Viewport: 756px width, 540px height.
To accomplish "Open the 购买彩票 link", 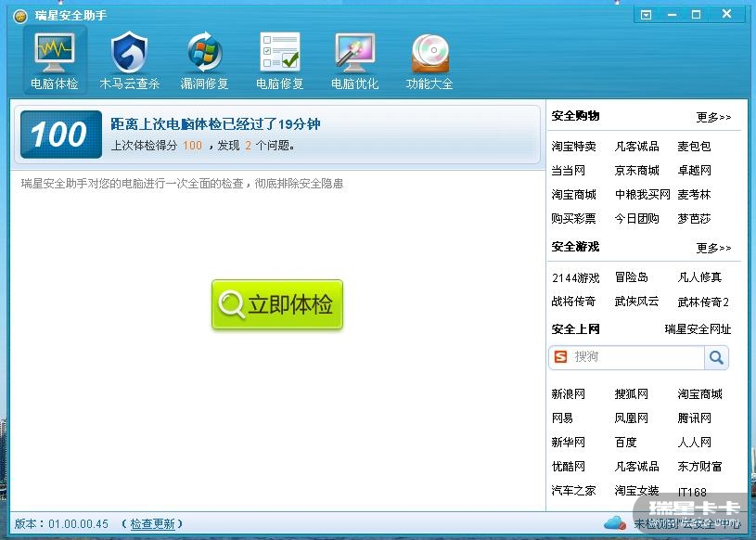I will (574, 218).
